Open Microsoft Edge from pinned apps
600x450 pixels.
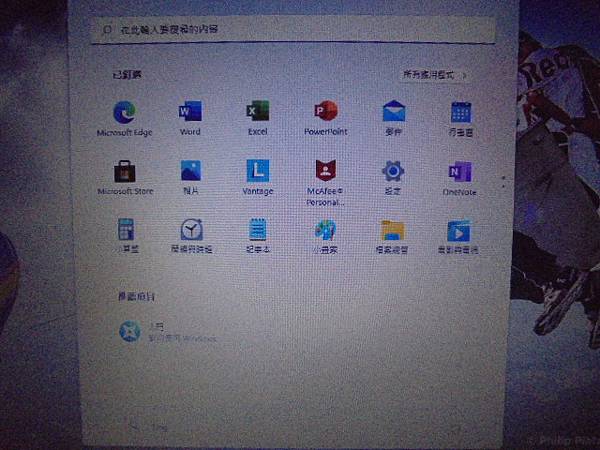click(x=124, y=117)
